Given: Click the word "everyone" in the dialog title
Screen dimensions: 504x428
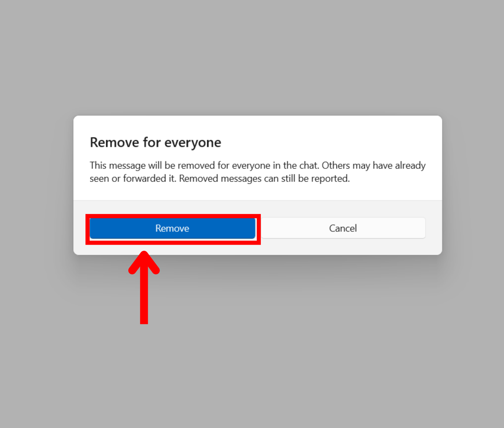Looking at the screenshot, I should 193,143.
